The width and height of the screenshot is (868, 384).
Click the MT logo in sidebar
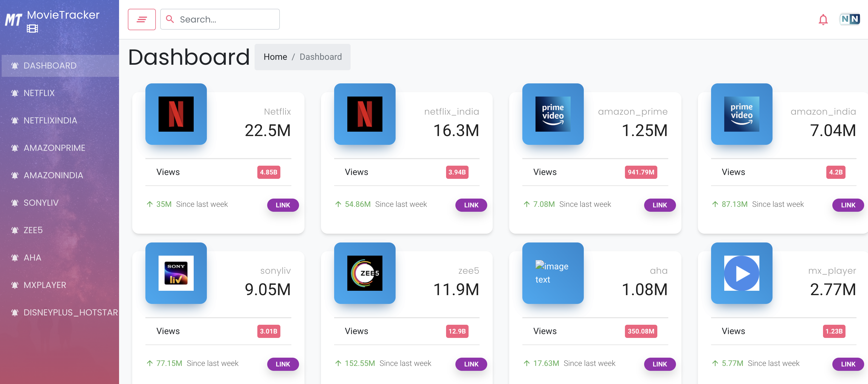click(x=13, y=19)
